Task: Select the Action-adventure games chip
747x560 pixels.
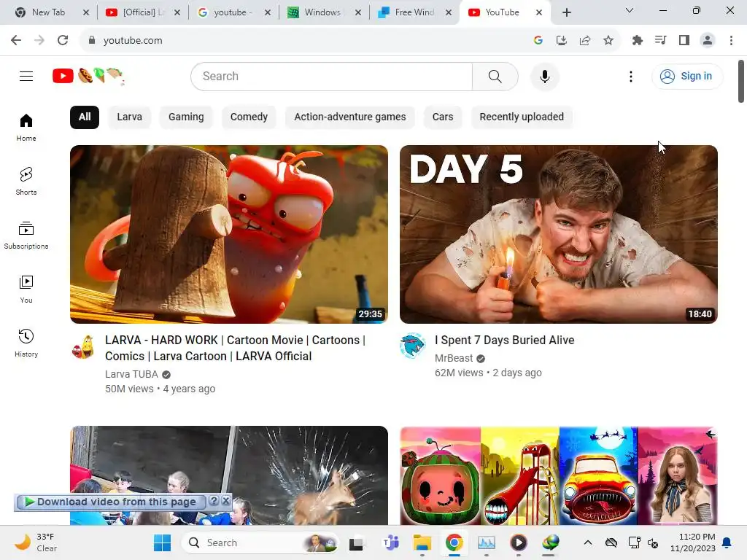Action: click(349, 117)
